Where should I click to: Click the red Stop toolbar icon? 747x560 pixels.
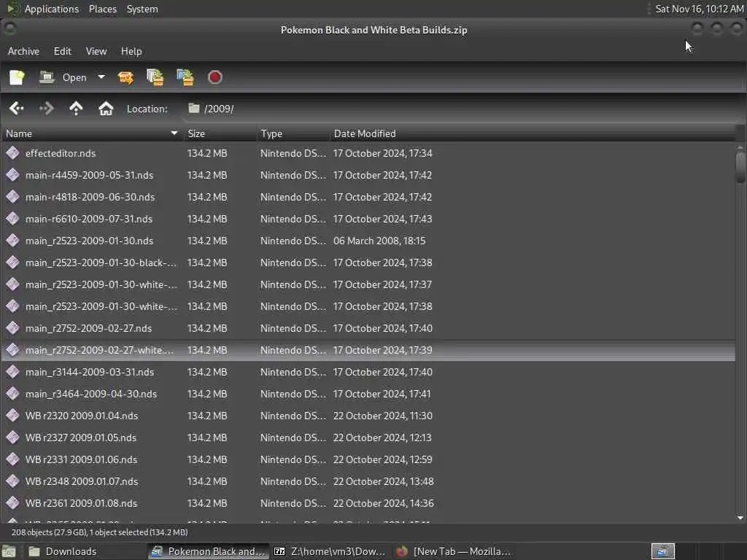coord(215,77)
